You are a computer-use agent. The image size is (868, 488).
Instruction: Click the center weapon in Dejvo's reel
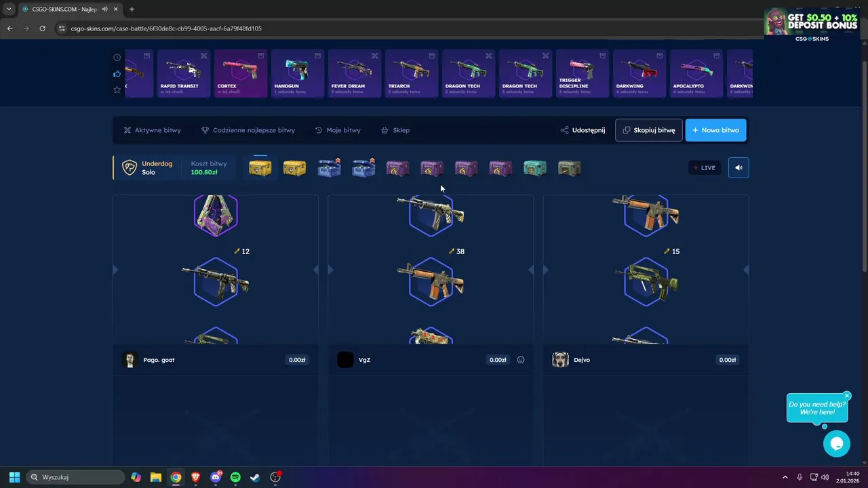click(646, 281)
